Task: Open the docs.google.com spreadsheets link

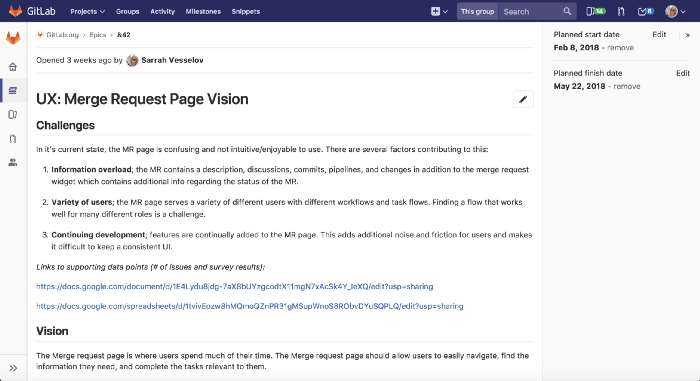Action: pos(250,306)
